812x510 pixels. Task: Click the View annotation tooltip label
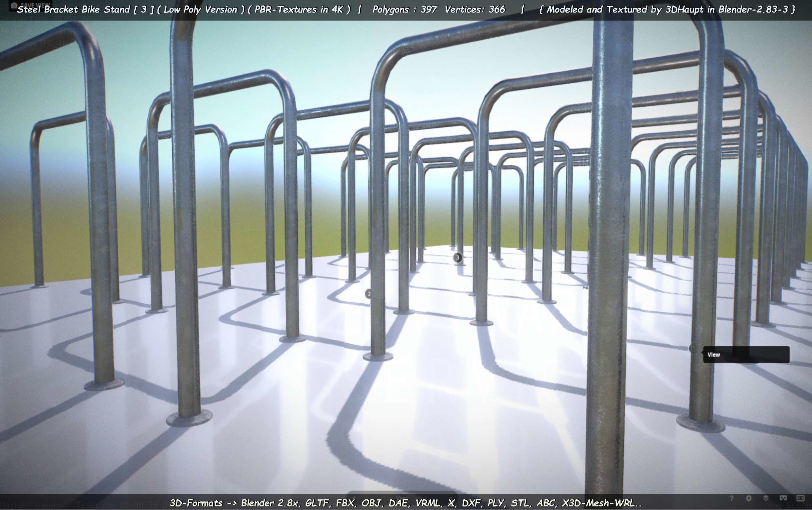(746, 354)
